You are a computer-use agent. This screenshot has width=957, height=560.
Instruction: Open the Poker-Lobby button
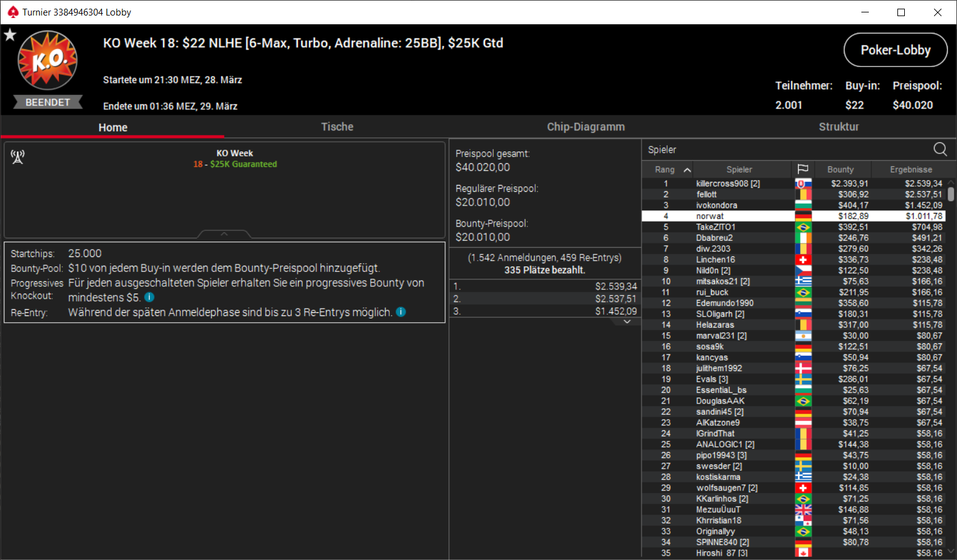(x=896, y=50)
